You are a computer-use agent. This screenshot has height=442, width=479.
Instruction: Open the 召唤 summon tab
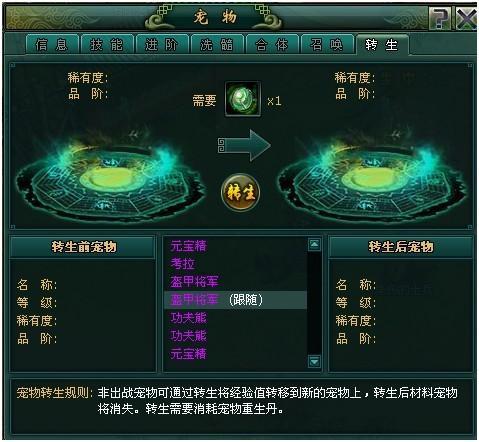327,45
